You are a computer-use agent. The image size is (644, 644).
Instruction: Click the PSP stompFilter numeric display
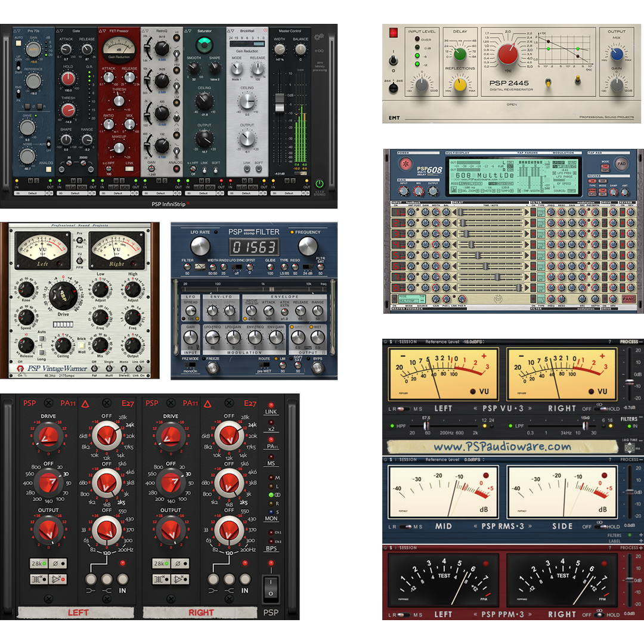point(254,247)
